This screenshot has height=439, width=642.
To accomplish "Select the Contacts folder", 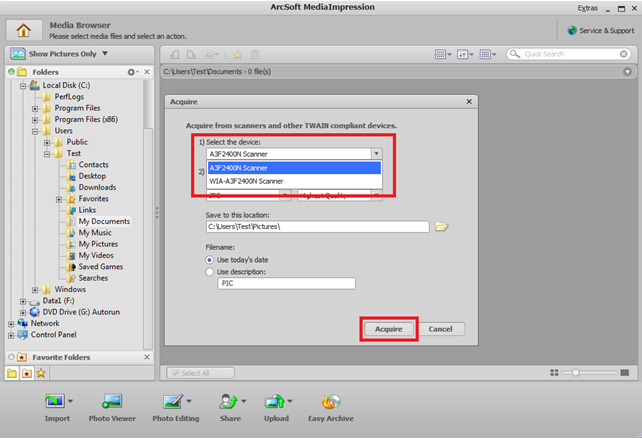I will click(x=93, y=165).
